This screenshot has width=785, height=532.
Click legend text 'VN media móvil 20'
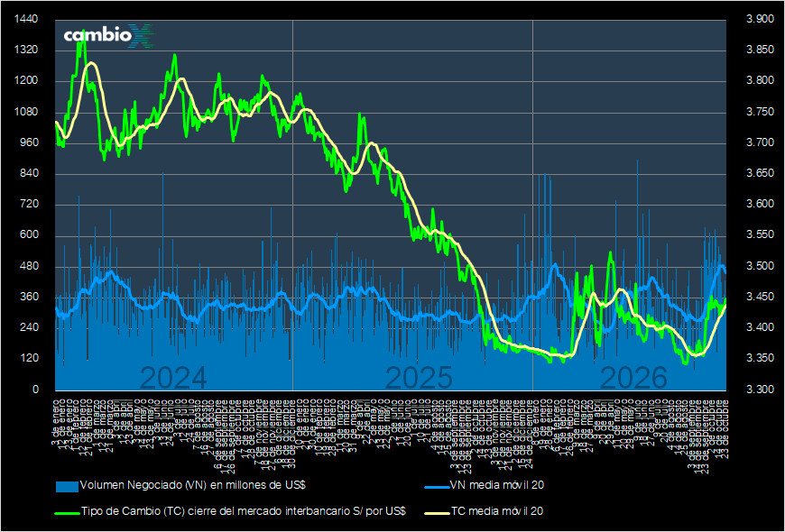(x=497, y=485)
